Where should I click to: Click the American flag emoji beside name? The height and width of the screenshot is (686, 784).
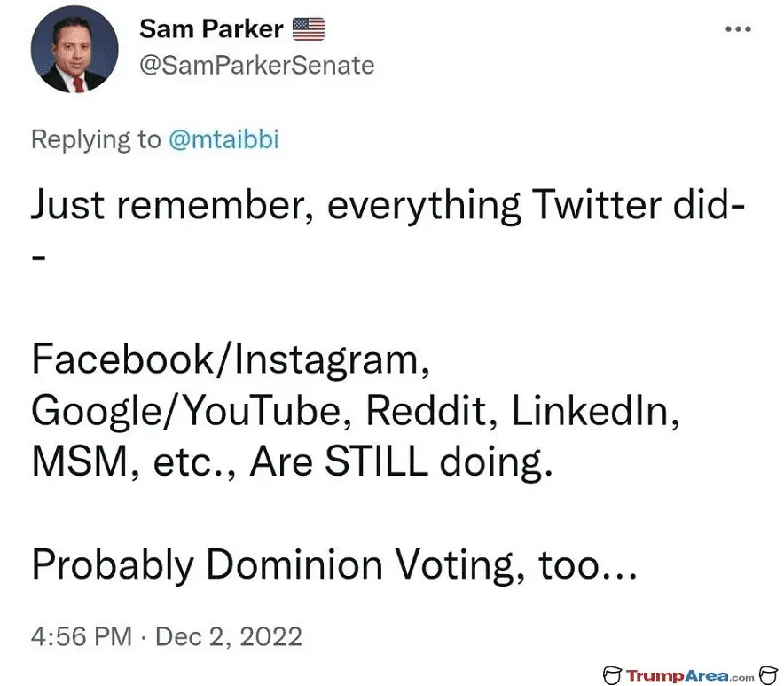[x=308, y=30]
